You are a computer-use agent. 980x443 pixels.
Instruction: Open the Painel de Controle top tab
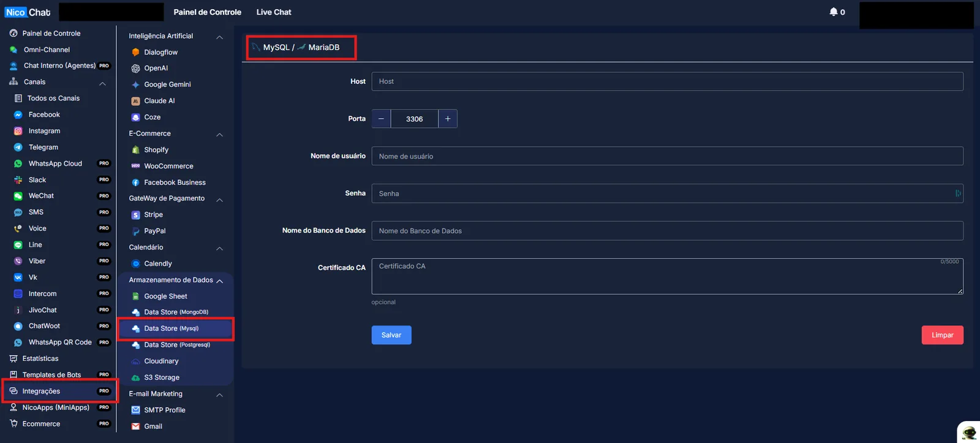coord(208,12)
